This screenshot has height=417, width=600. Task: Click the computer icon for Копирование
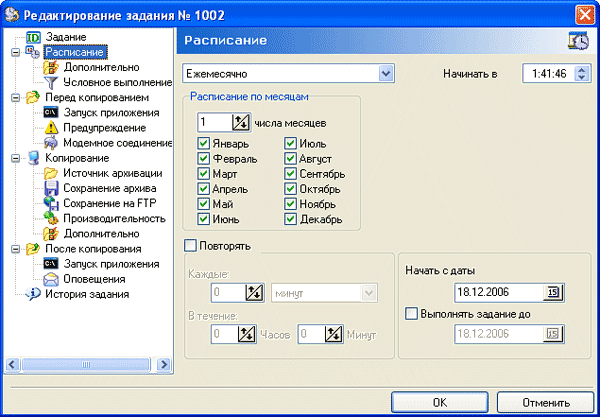click(x=33, y=158)
